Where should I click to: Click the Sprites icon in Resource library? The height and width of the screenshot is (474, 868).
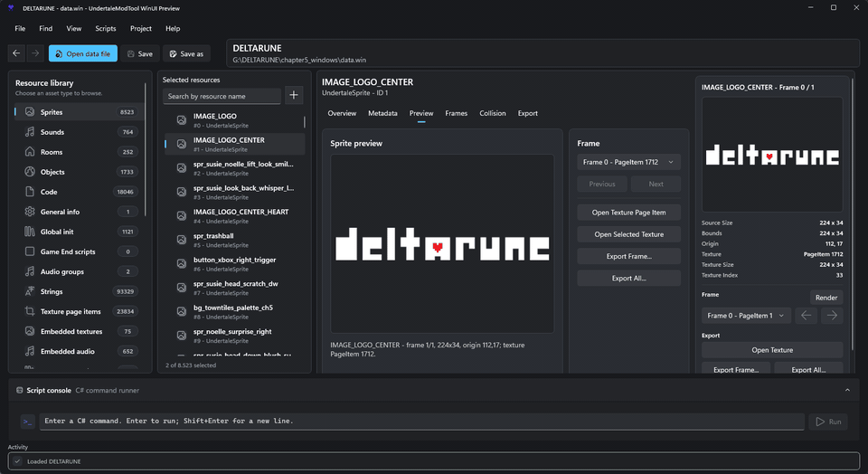click(x=30, y=112)
